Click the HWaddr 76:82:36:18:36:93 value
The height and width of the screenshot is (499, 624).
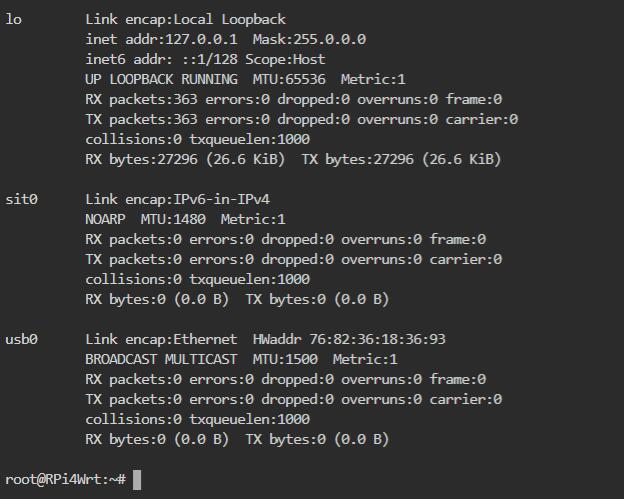pyautogui.click(x=349, y=339)
